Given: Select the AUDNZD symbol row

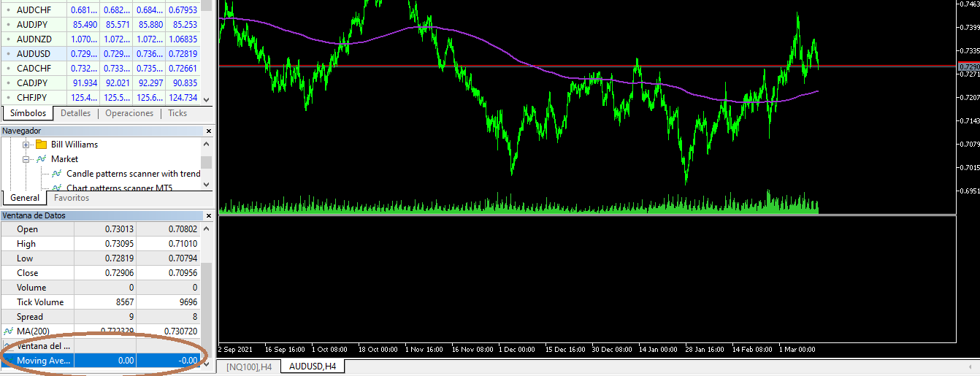Looking at the screenshot, I should click(101, 39).
